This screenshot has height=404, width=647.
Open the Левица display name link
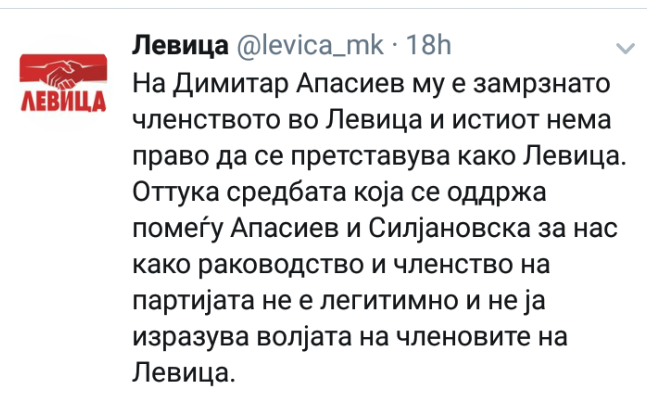(180, 45)
